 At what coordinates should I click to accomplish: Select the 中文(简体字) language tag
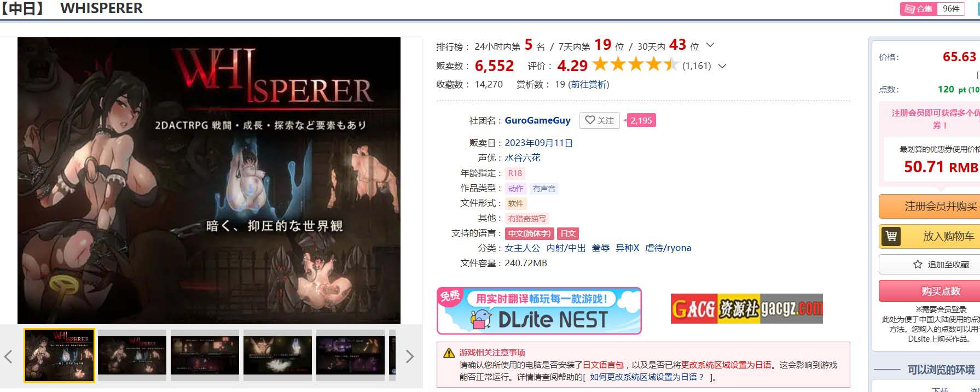[529, 233]
